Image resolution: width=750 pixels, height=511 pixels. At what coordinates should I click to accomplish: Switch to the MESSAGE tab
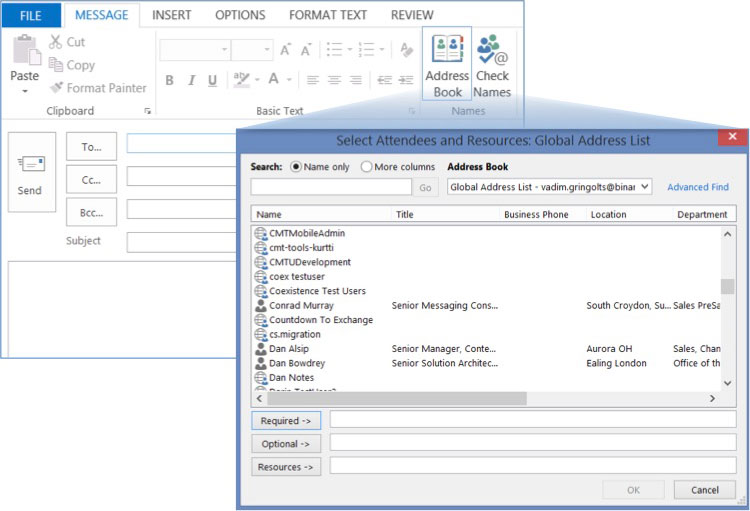pos(101,15)
